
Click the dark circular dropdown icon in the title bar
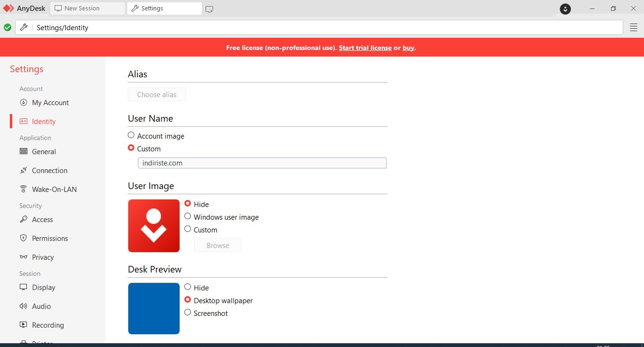[565, 9]
